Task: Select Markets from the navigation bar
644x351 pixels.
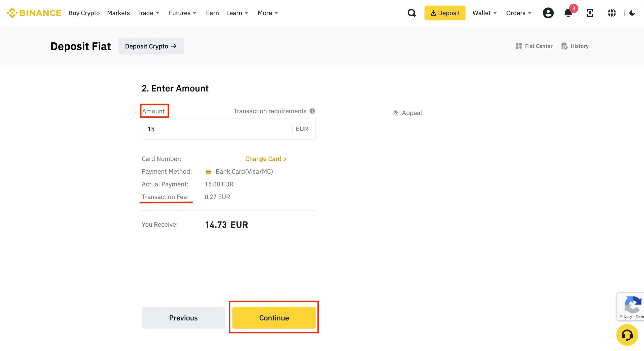Action: point(118,13)
